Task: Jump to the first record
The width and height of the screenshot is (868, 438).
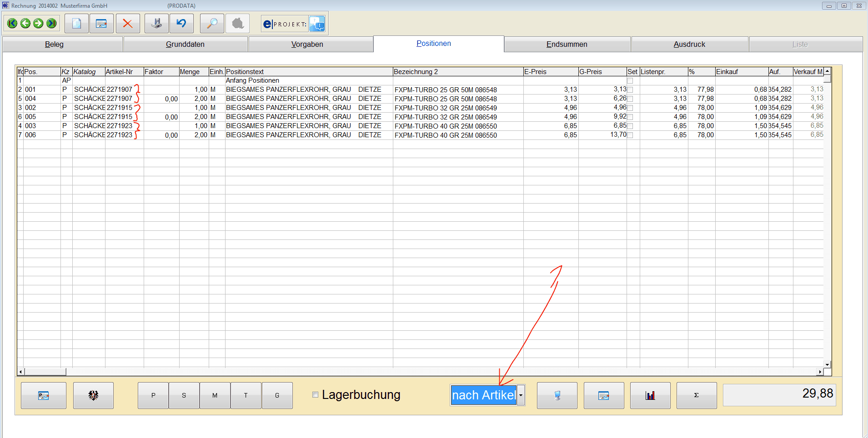Action: click(12, 24)
